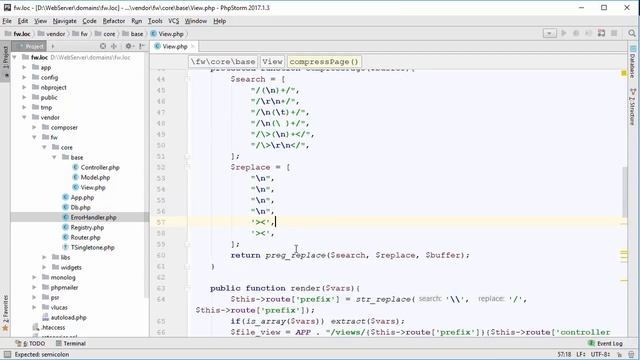Click View.php in the navigation bar
640x360 pixels.
(x=167, y=34)
